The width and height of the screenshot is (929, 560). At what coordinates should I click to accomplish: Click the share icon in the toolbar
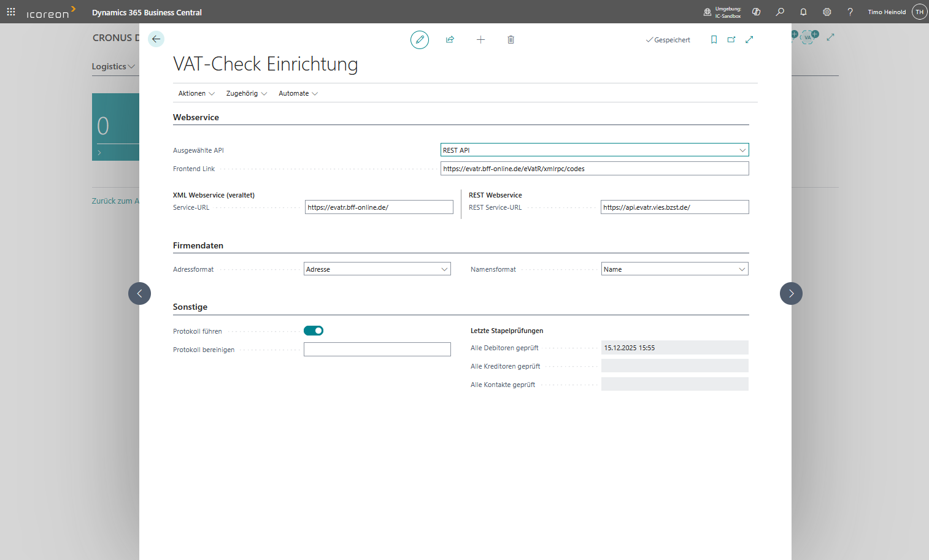tap(450, 40)
